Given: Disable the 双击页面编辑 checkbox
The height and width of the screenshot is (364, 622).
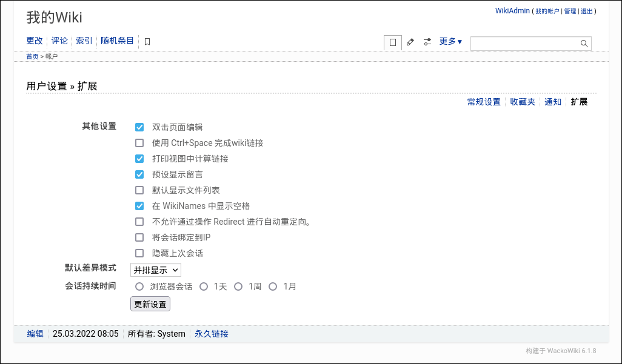Looking at the screenshot, I should (139, 127).
